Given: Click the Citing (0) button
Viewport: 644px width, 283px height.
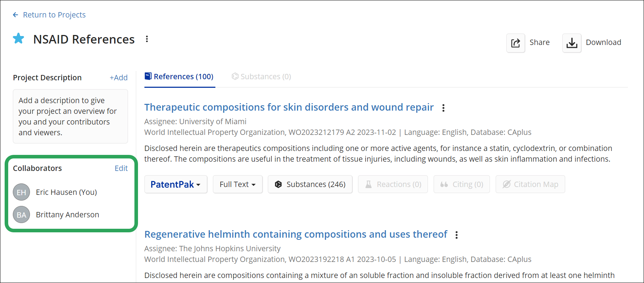Looking at the screenshot, I should [461, 184].
